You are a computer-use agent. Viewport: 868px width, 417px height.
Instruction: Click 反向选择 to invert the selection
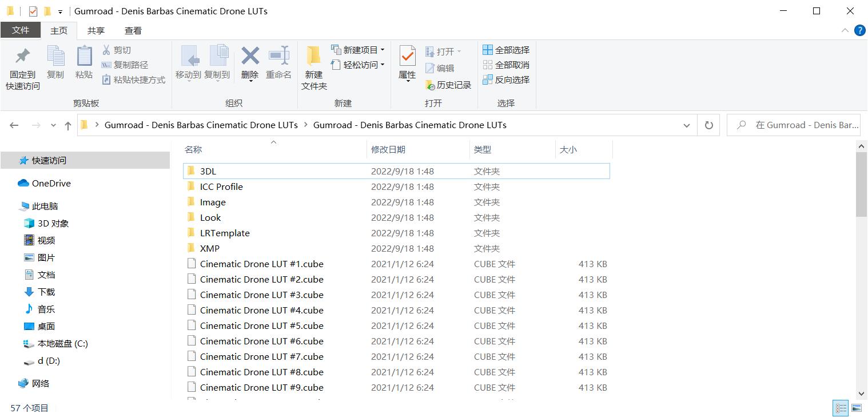coord(506,80)
